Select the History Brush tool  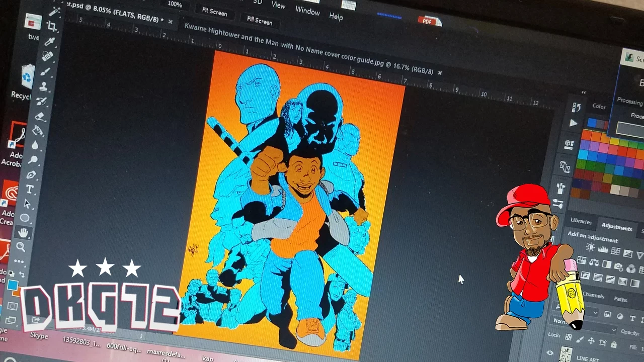coord(41,101)
